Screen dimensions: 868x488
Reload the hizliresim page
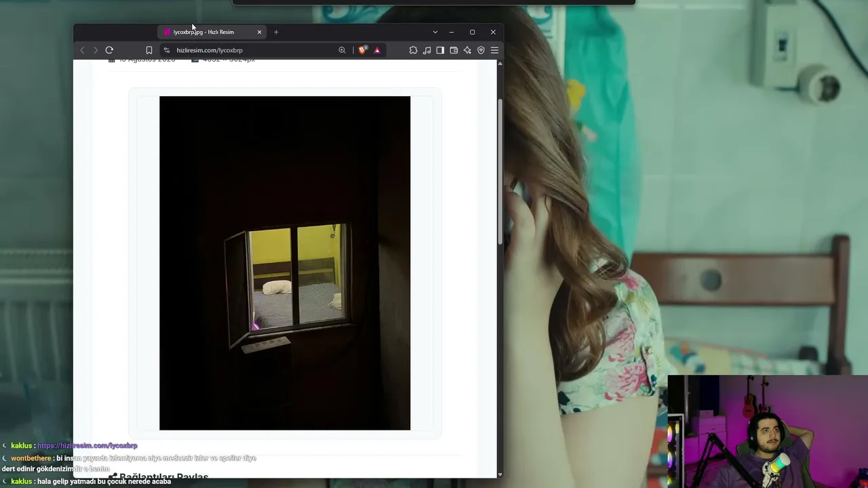point(109,50)
